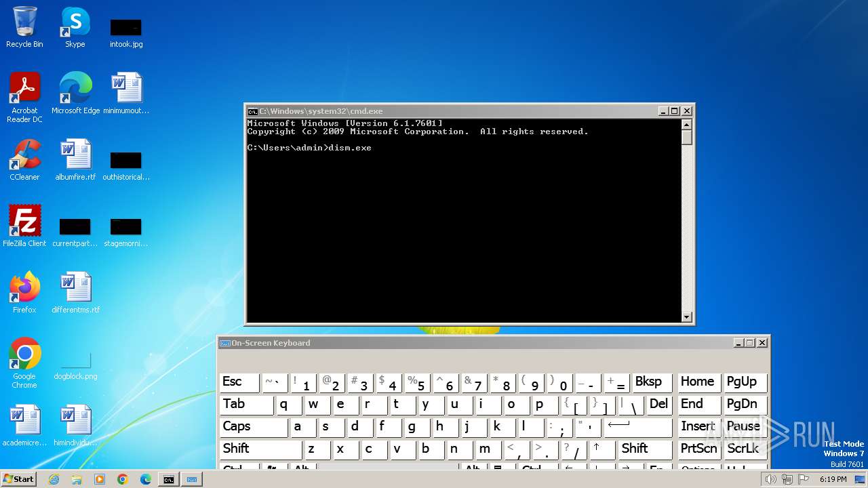Open cmd.exe window system menu icon
868x488 pixels.
(252, 111)
